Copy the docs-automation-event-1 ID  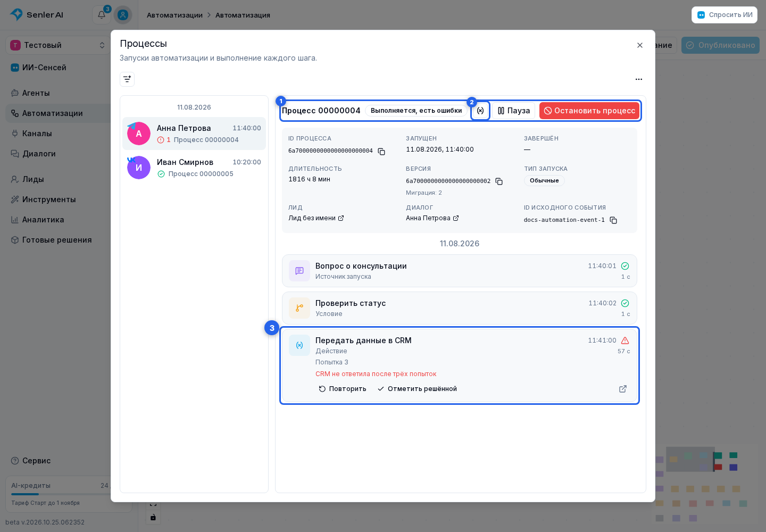[x=613, y=220]
